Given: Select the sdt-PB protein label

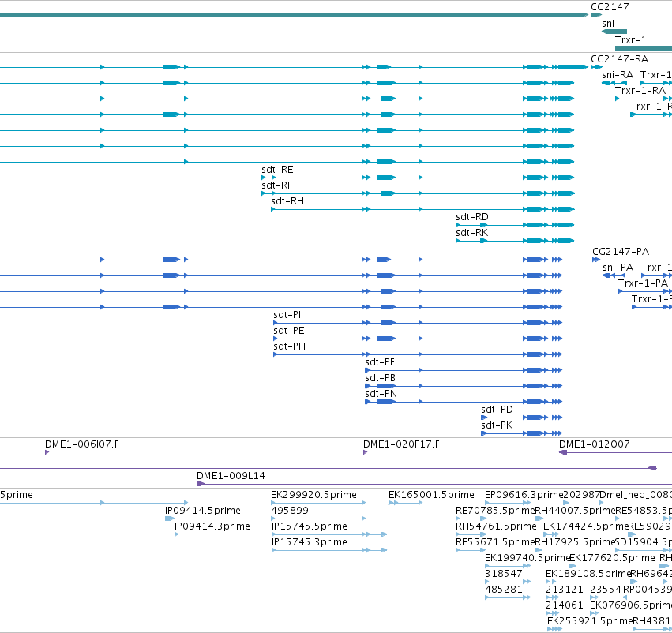Looking at the screenshot, I should (380, 378).
